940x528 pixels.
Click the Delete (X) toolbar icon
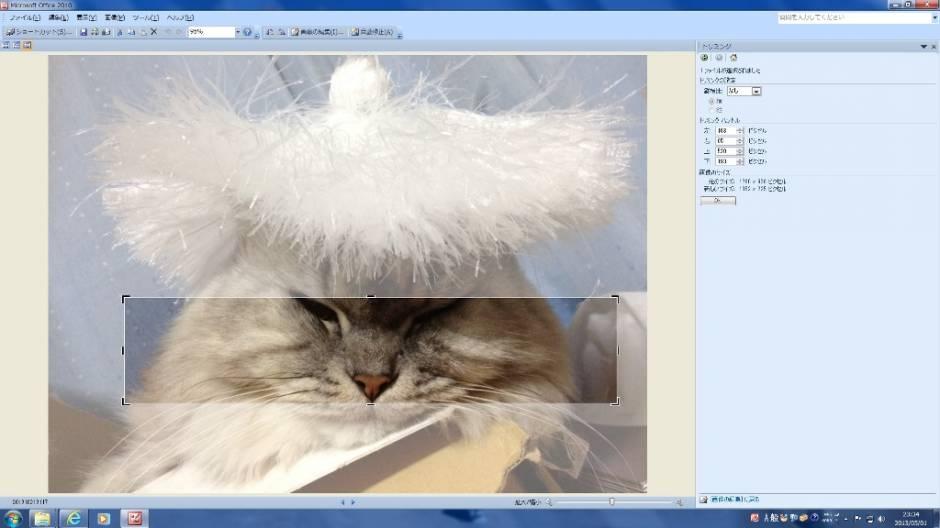[x=153, y=32]
